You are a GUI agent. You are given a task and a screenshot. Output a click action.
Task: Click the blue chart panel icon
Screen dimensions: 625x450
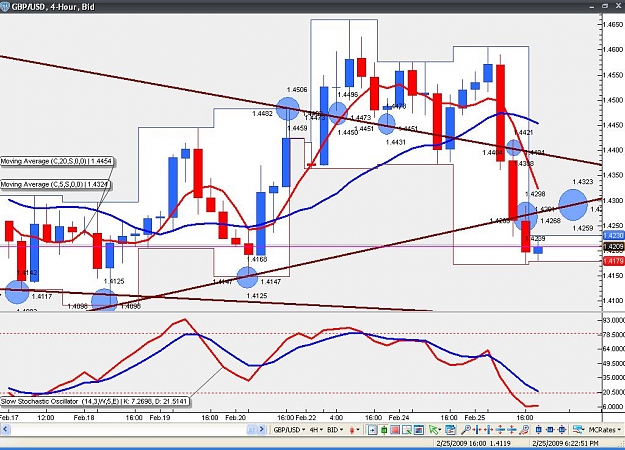pyautogui.click(x=419, y=430)
